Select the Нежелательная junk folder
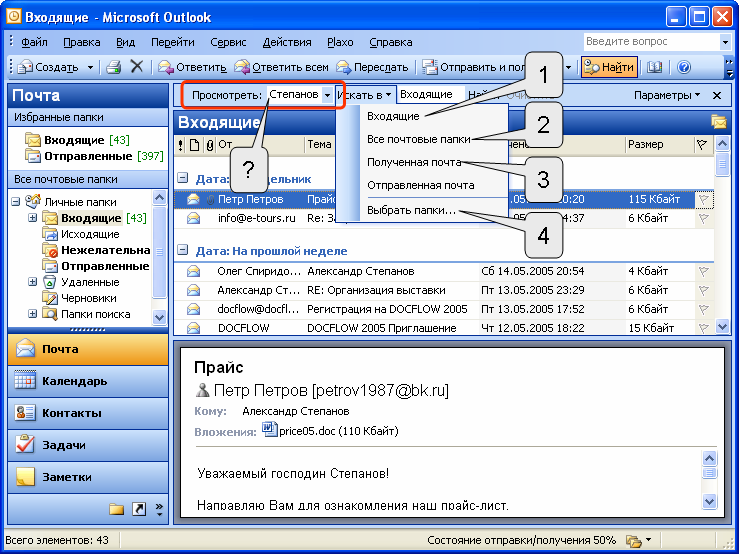Viewport: 739px width, 554px height. (x=96, y=250)
